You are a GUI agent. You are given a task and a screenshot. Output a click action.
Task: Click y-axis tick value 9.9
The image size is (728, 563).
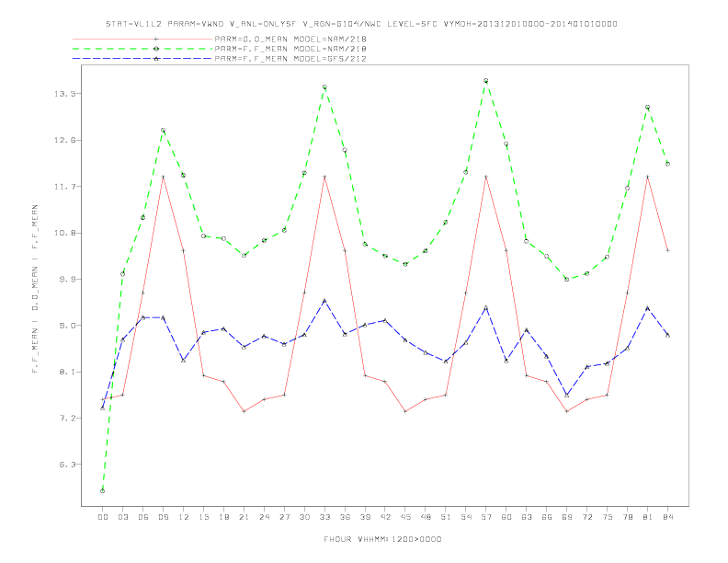coord(67,279)
